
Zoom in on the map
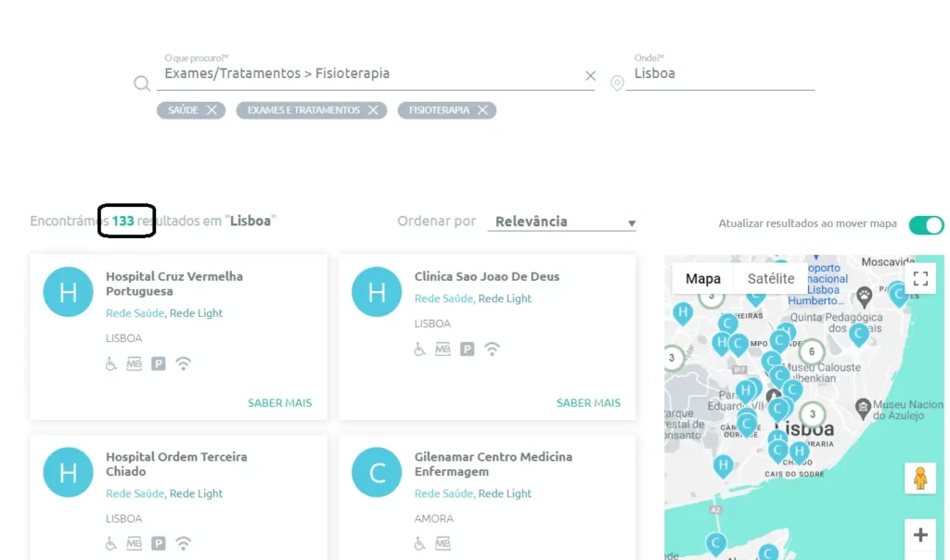(920, 535)
